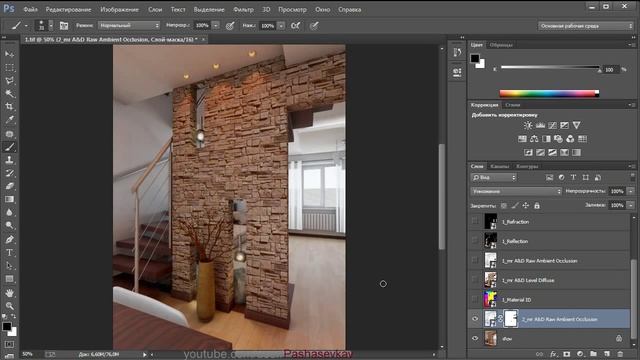This screenshot has width=640, height=360.
Task: Select the Blur tool
Action: (x=9, y=212)
